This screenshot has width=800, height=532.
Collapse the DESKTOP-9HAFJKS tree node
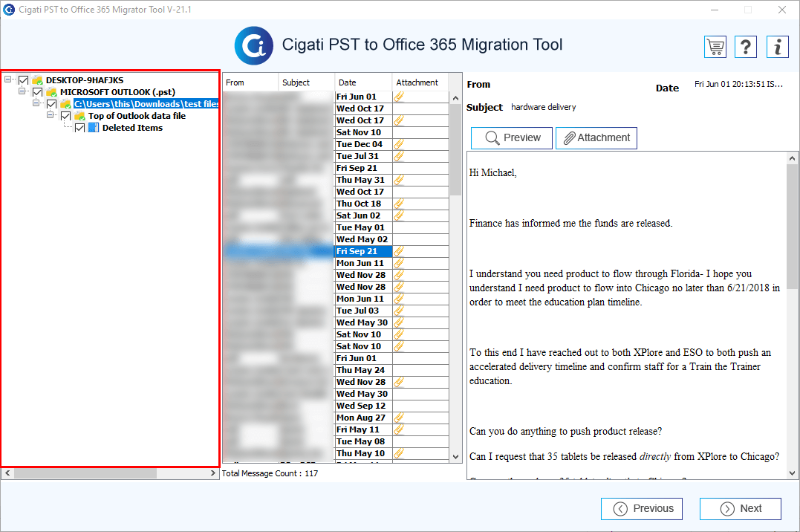point(7,80)
